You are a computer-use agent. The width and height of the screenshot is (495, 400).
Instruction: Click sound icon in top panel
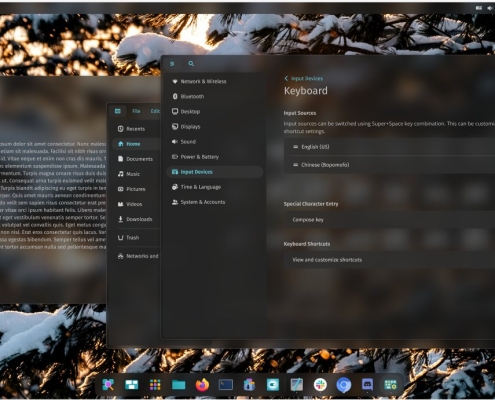click(x=490, y=8)
